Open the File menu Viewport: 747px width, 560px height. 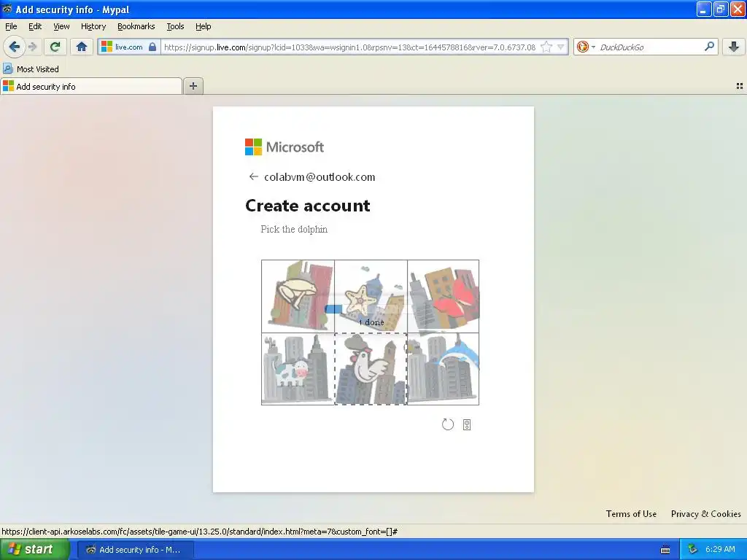click(x=11, y=26)
